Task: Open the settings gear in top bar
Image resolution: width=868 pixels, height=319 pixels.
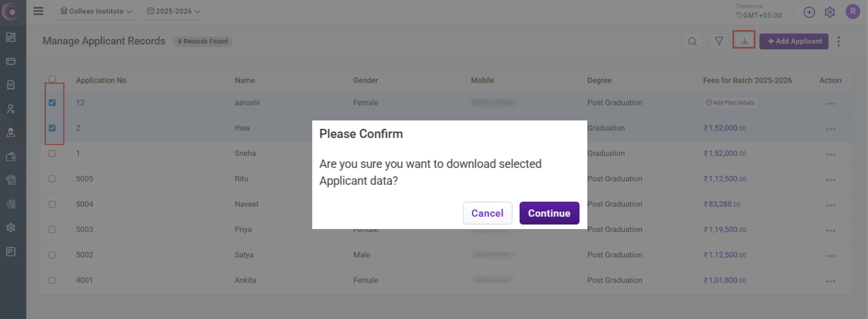Action: point(829,12)
